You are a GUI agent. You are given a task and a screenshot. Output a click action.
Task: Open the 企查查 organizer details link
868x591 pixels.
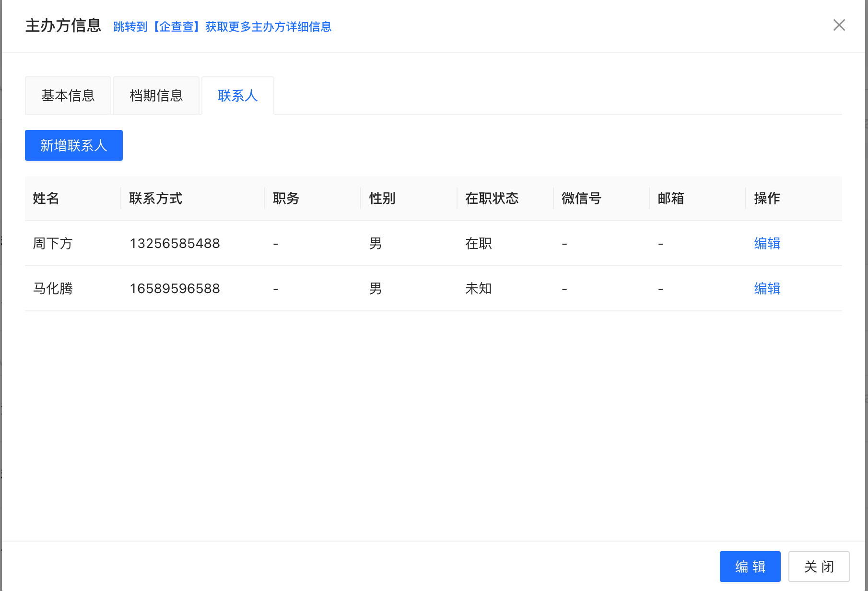(x=222, y=27)
